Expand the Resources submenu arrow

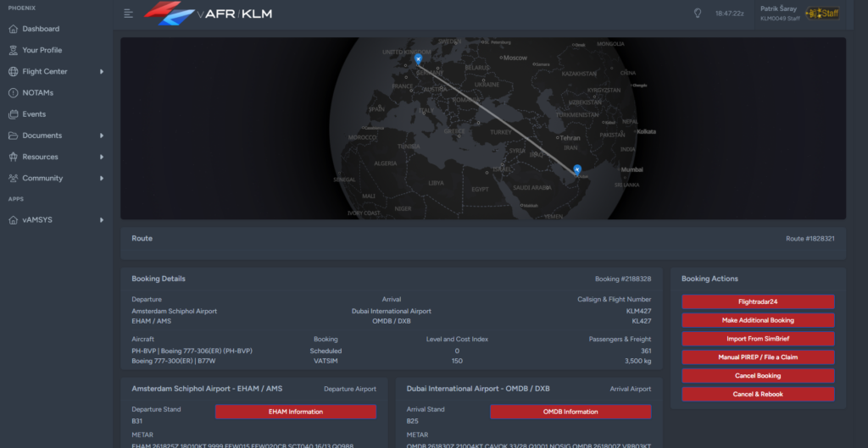102,157
